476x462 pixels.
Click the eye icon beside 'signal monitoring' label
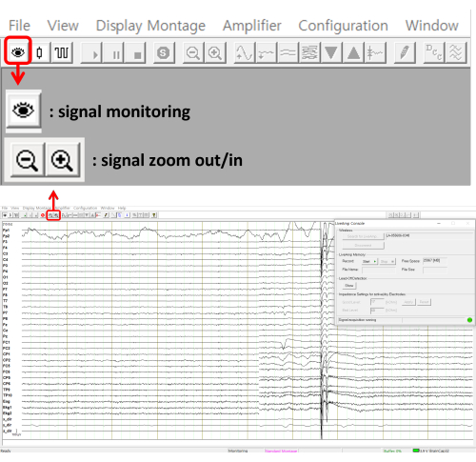(23, 110)
